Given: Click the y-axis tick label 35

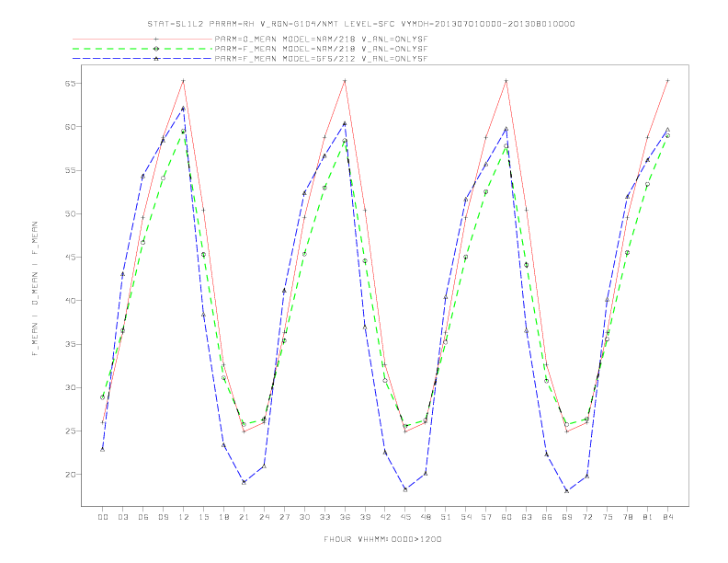Looking at the screenshot, I should pos(70,344).
